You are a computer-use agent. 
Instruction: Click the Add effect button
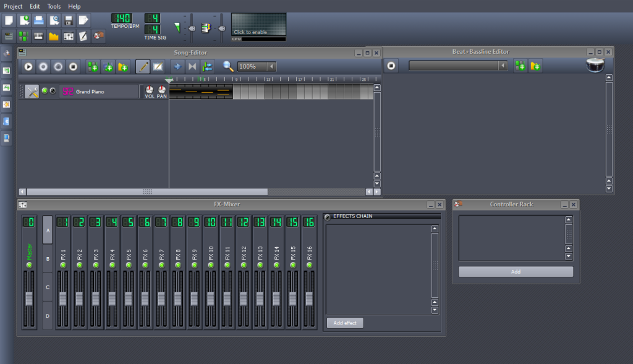tap(345, 323)
